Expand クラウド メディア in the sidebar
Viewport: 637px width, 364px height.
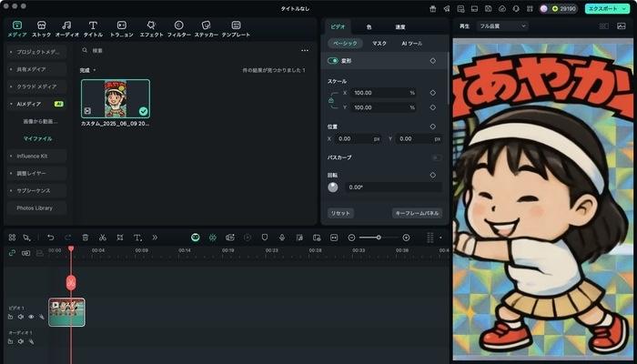[x=37, y=86]
